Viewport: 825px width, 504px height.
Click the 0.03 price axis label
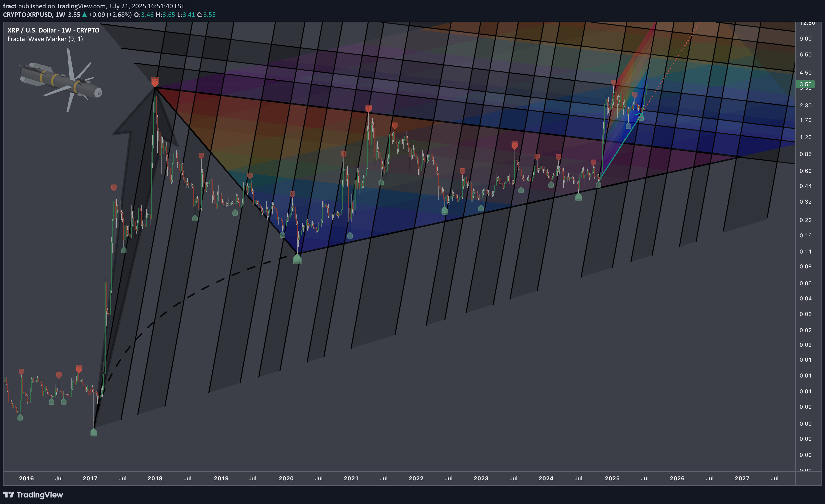coord(806,314)
